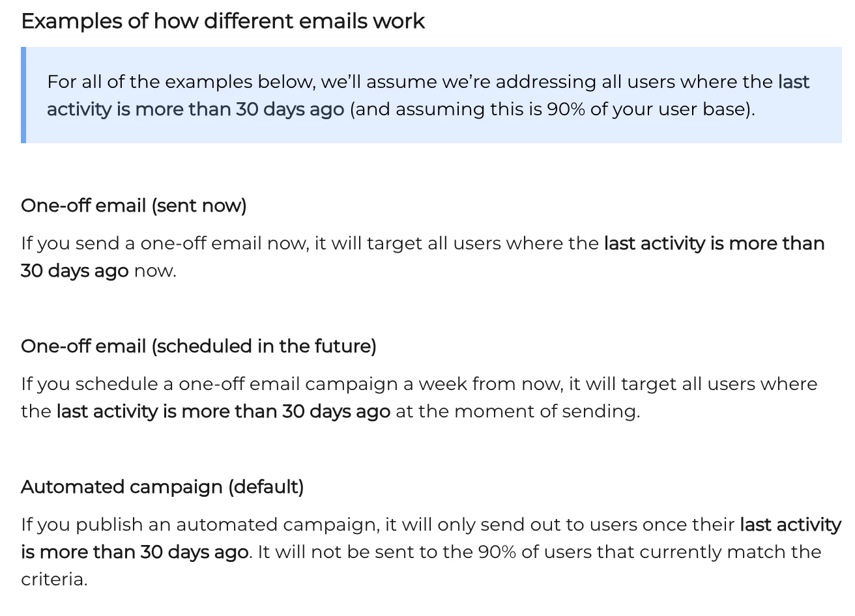Click '(and assuming this is 90% of your user base)'
Viewport: 855px width, 616px height.
point(553,109)
